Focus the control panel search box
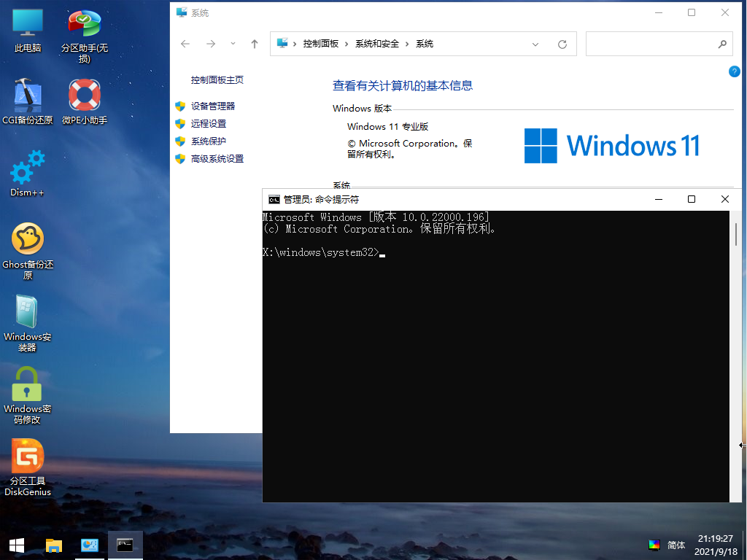This screenshot has height=560, width=747. coord(659,44)
